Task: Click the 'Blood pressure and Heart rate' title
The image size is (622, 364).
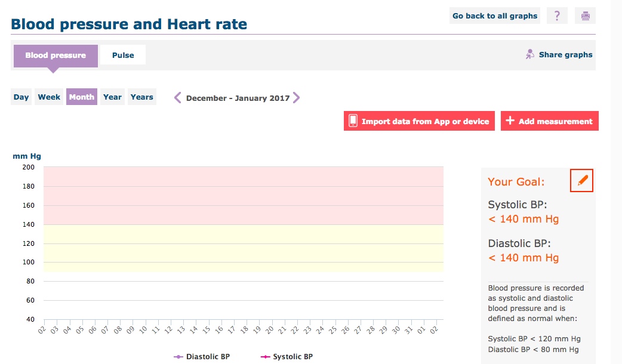Action: (129, 24)
